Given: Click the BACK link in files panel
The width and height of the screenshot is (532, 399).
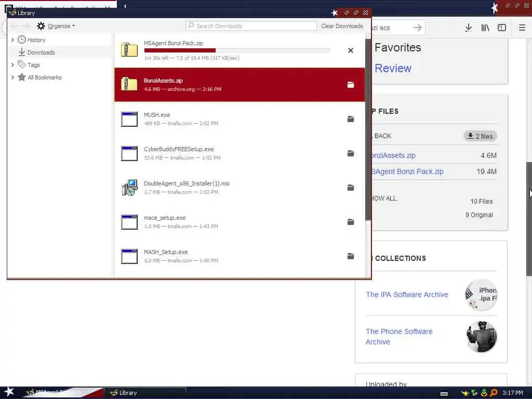Looking at the screenshot, I should [x=382, y=136].
